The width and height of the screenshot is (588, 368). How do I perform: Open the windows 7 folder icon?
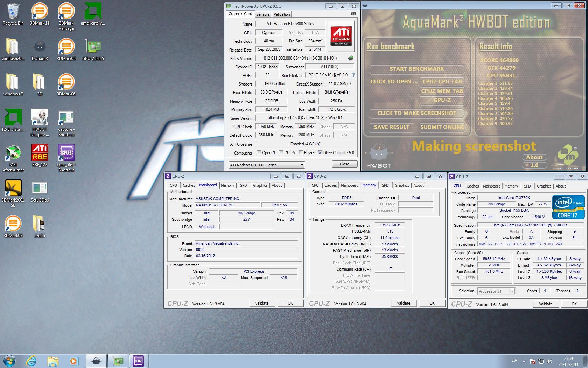pyautogui.click(x=13, y=85)
